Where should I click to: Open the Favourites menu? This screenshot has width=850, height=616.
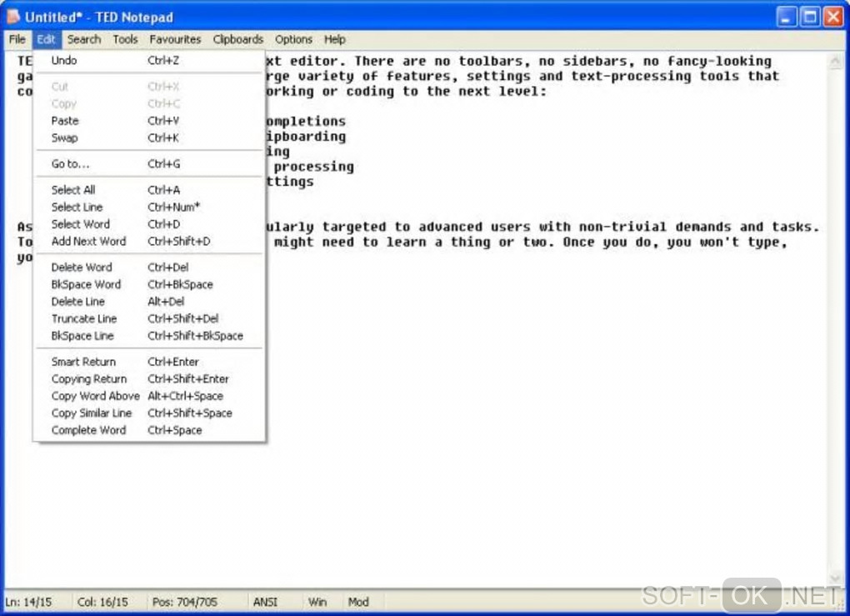click(x=175, y=39)
